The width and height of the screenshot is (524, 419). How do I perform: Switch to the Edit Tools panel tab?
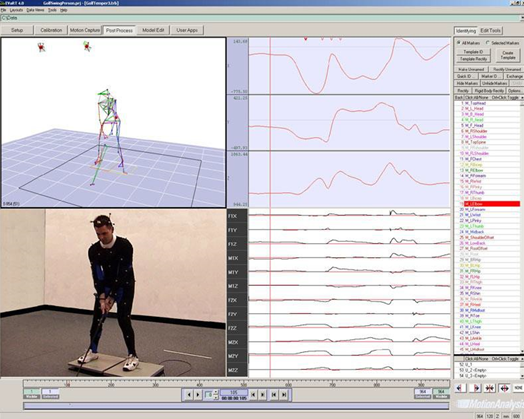point(490,31)
